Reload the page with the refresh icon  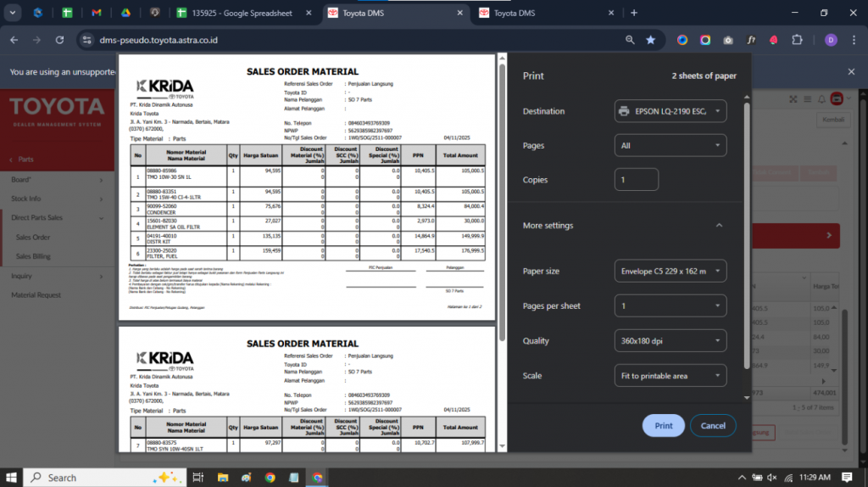(59, 40)
